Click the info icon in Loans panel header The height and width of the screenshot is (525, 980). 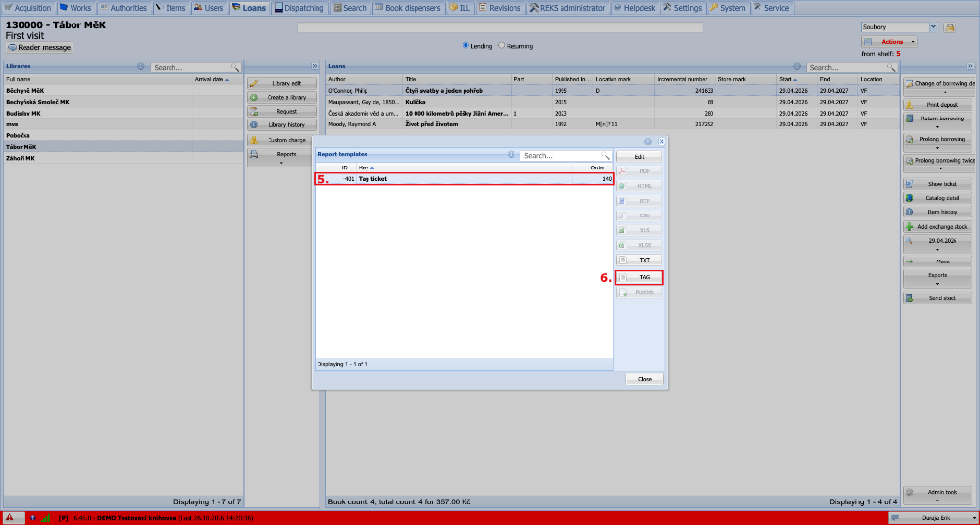click(x=796, y=66)
